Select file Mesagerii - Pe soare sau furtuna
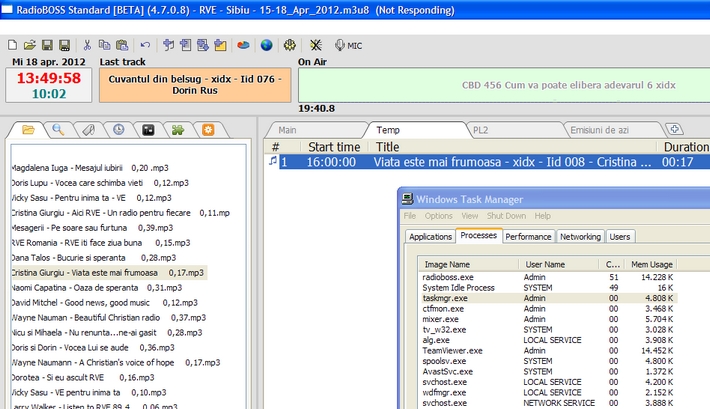 coord(92,228)
